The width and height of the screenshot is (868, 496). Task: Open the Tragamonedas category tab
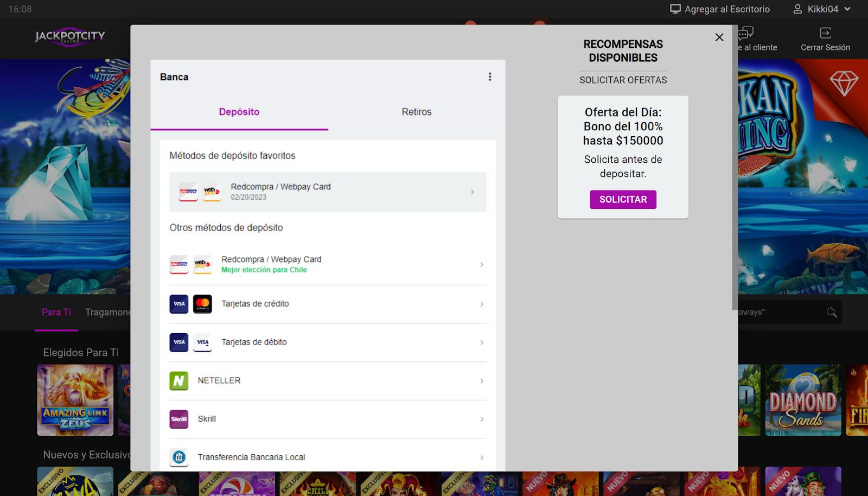pos(107,312)
